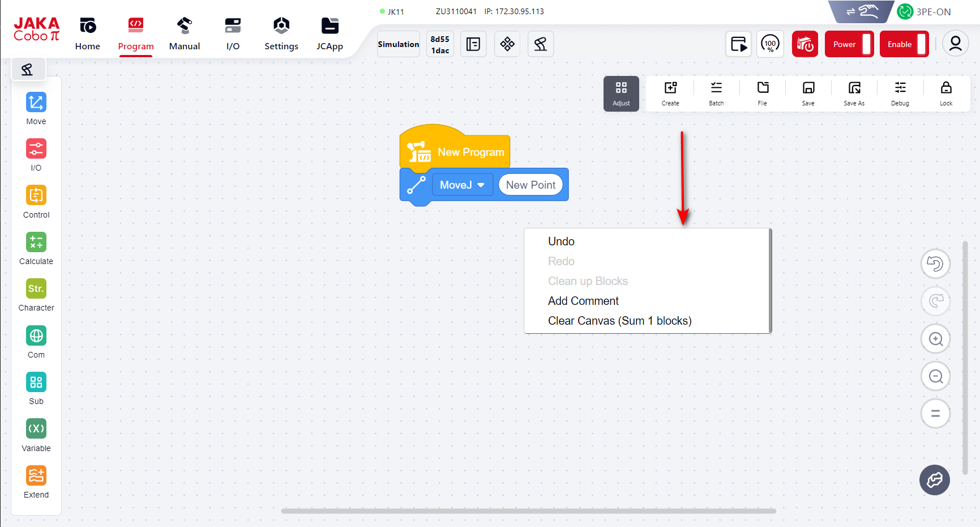The height and width of the screenshot is (527, 980).
Task: Click the zoom out magnifier icon
Action: tap(935, 376)
